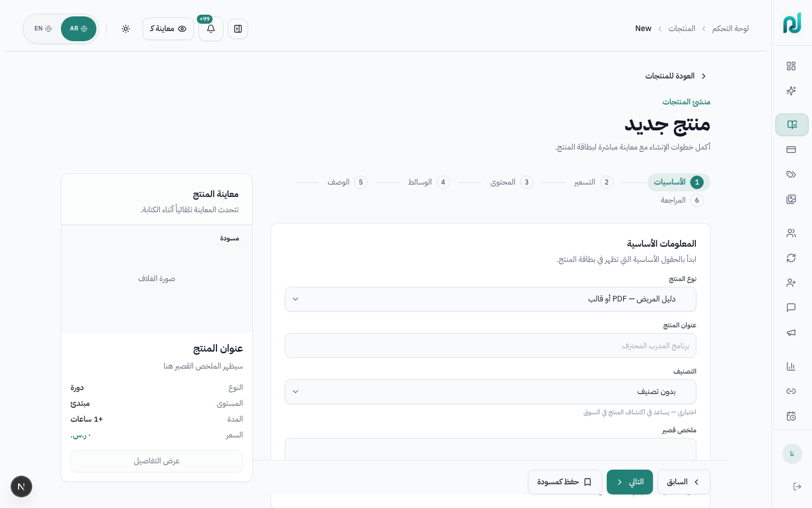The width and height of the screenshot is (812, 508).
Task: Go to step 3 المحتوى
Action: [511, 182]
